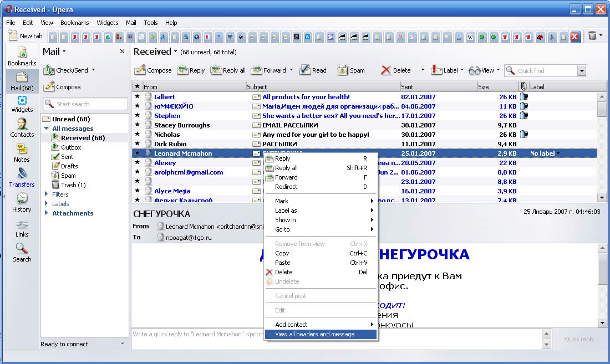Open the Bookmarks panel icon
The height and width of the screenshot is (364, 610).
22,56
